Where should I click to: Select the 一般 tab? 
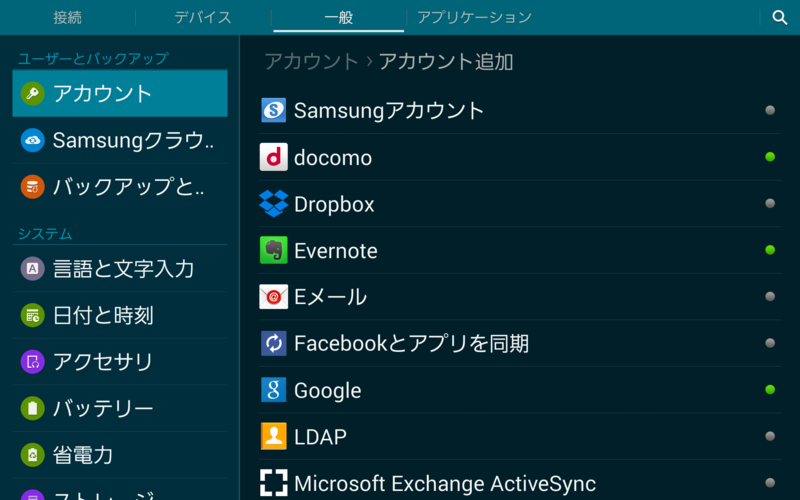tap(338, 17)
